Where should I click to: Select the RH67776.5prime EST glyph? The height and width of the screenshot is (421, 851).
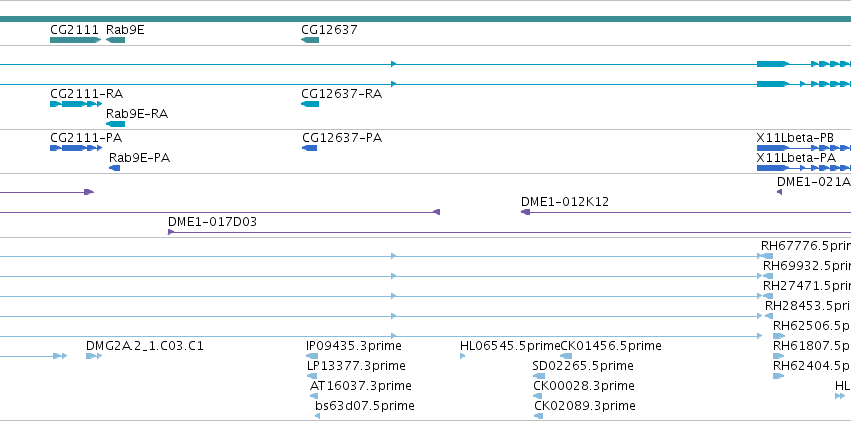point(767,256)
